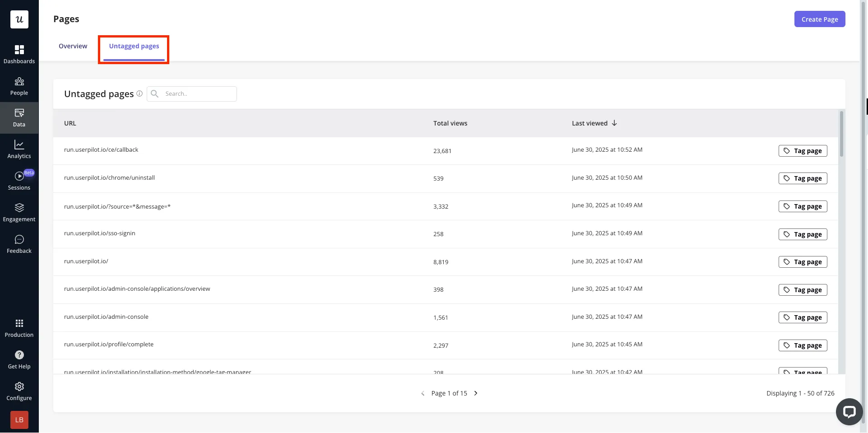Open the Sessions beta section
Screen dimensions: 868x433
click(x=19, y=181)
